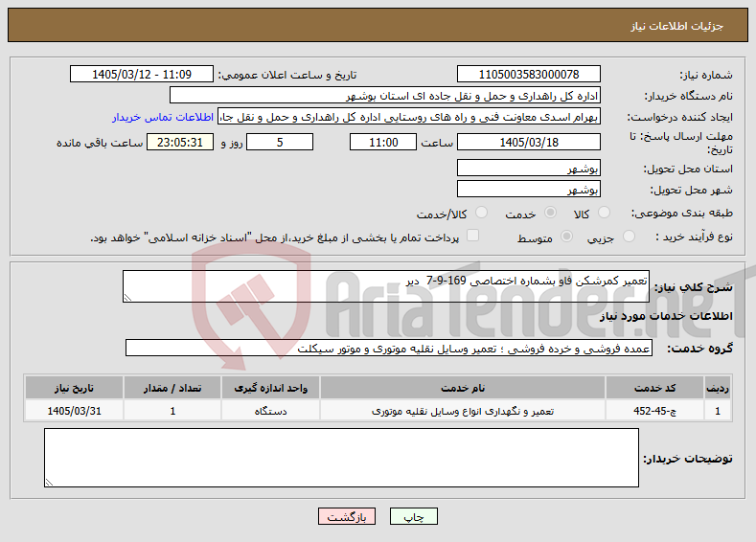Click the need date cell 1405/03/31
This screenshot has width=756, height=542.
pos(74,411)
